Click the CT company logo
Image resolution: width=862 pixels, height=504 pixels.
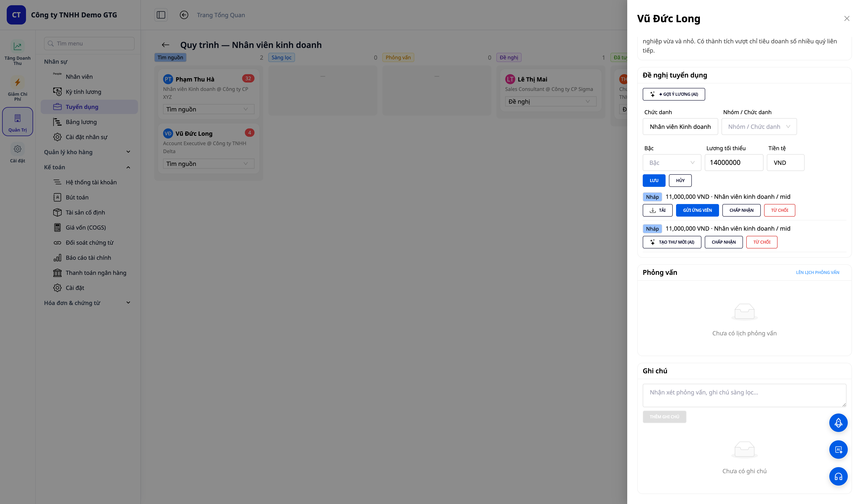coord(16,15)
